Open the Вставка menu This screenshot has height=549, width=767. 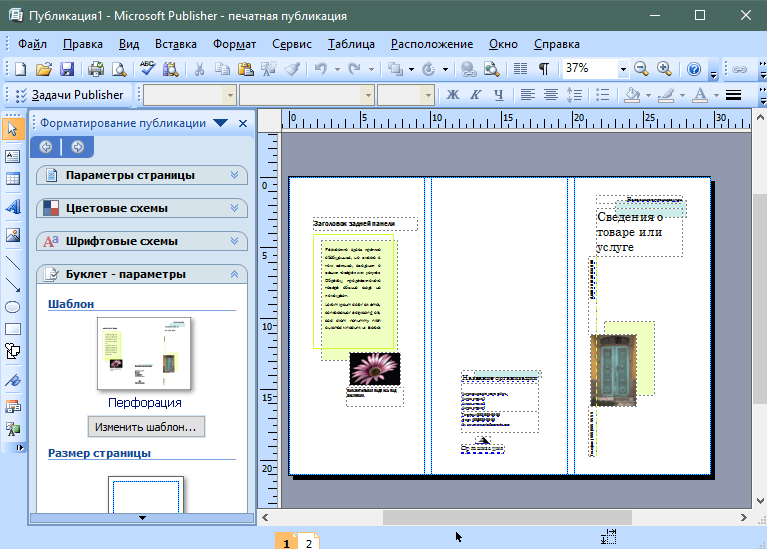pyautogui.click(x=176, y=44)
